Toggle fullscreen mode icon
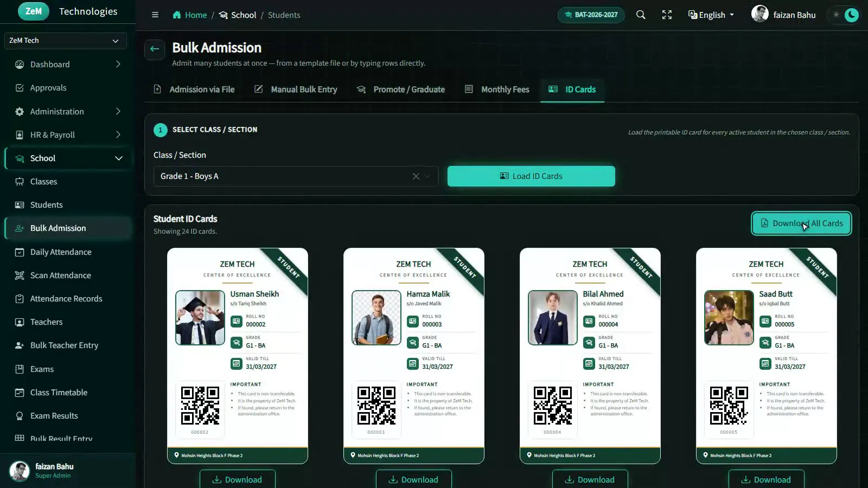 pyautogui.click(x=667, y=15)
